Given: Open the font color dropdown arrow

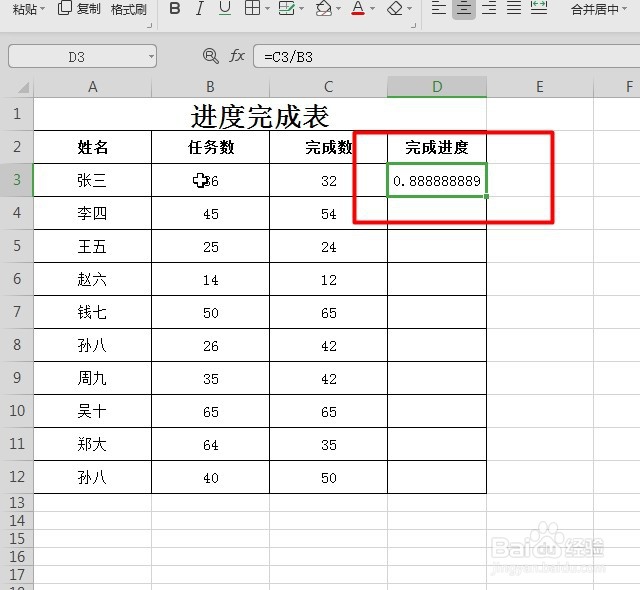Looking at the screenshot, I should (x=373, y=8).
